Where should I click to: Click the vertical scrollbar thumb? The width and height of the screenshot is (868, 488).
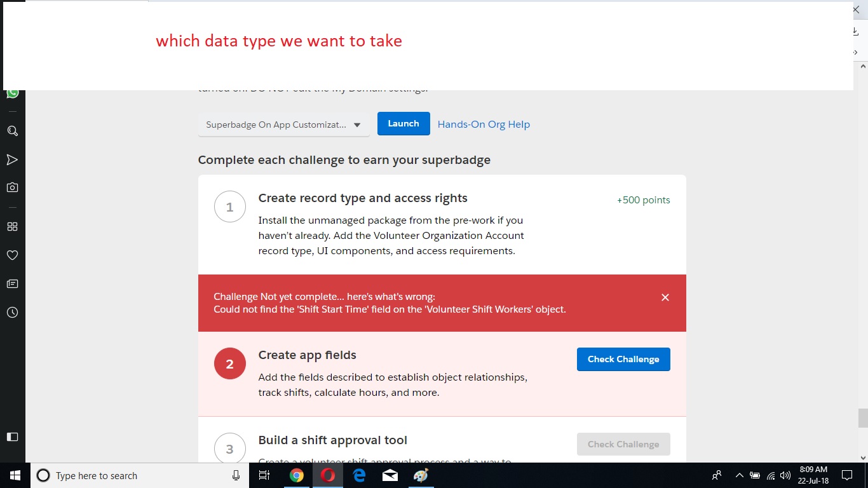(863, 418)
